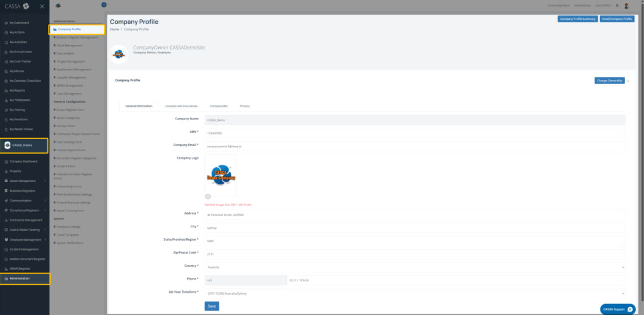
Task: Click the My Operator Checklists sidebar icon
Action: tap(6, 81)
